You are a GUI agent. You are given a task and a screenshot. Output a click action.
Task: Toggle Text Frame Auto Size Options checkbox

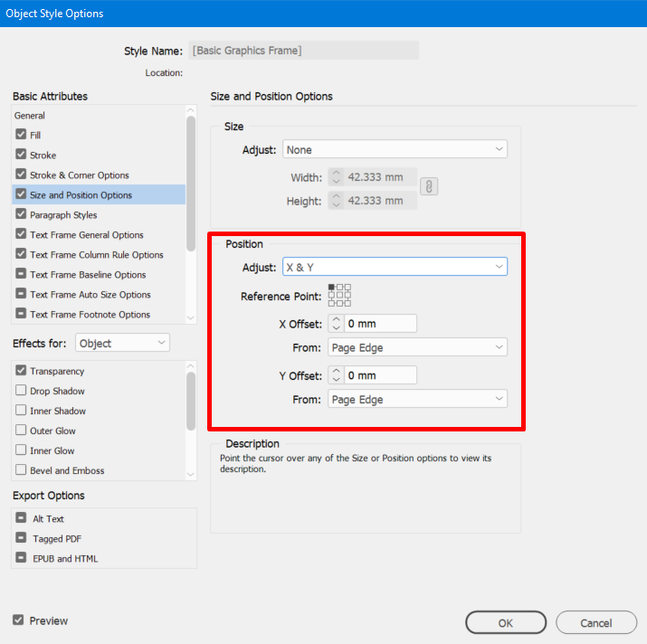(21, 293)
